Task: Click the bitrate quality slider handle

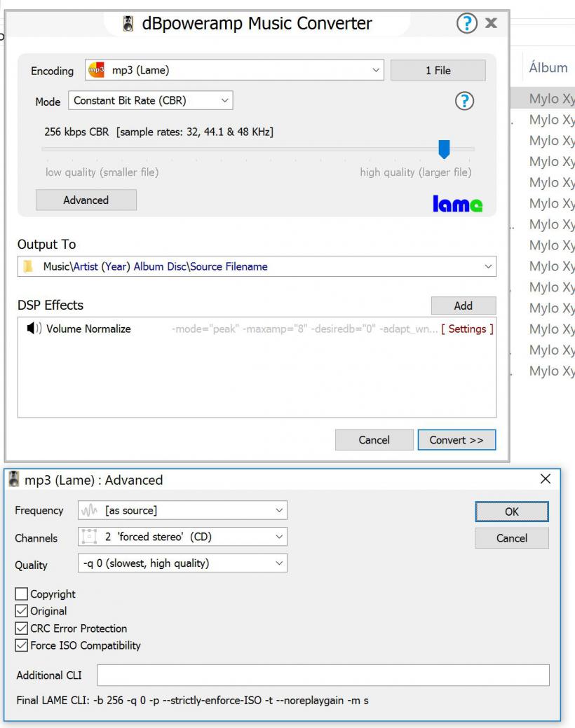Action: (x=444, y=149)
